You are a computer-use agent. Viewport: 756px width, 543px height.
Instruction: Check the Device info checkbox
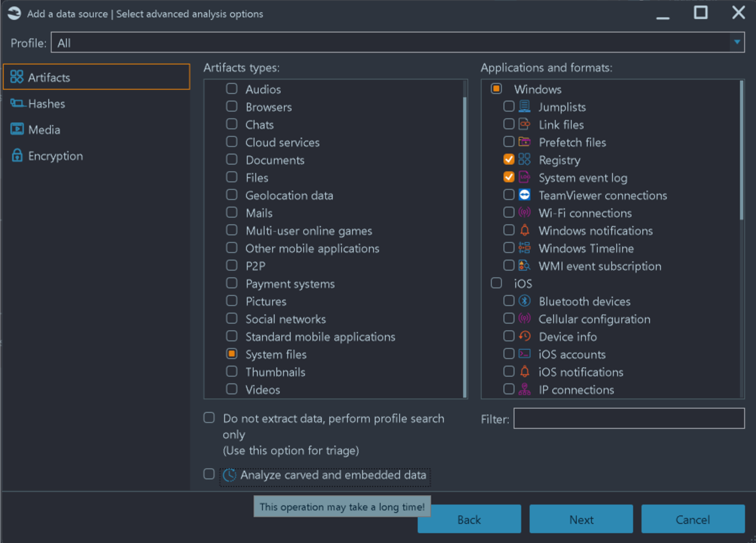tap(509, 336)
